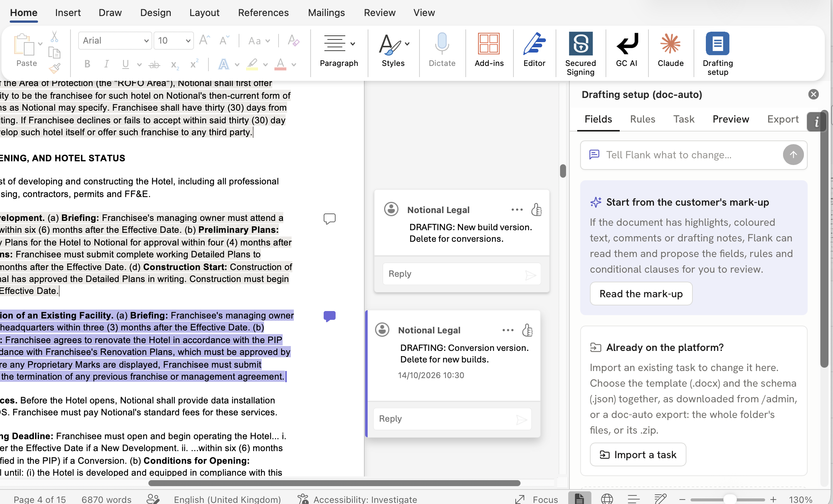Expand the font name dropdown
The height and width of the screenshot is (504, 833).
[x=146, y=41]
